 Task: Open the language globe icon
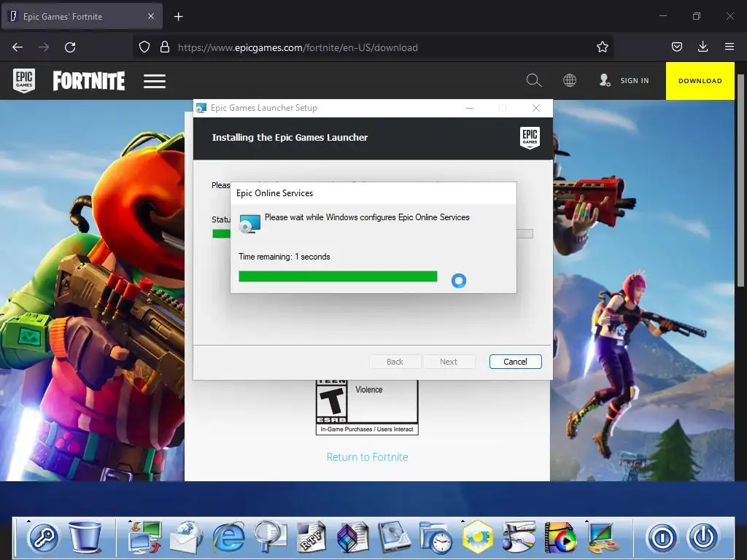(x=570, y=80)
